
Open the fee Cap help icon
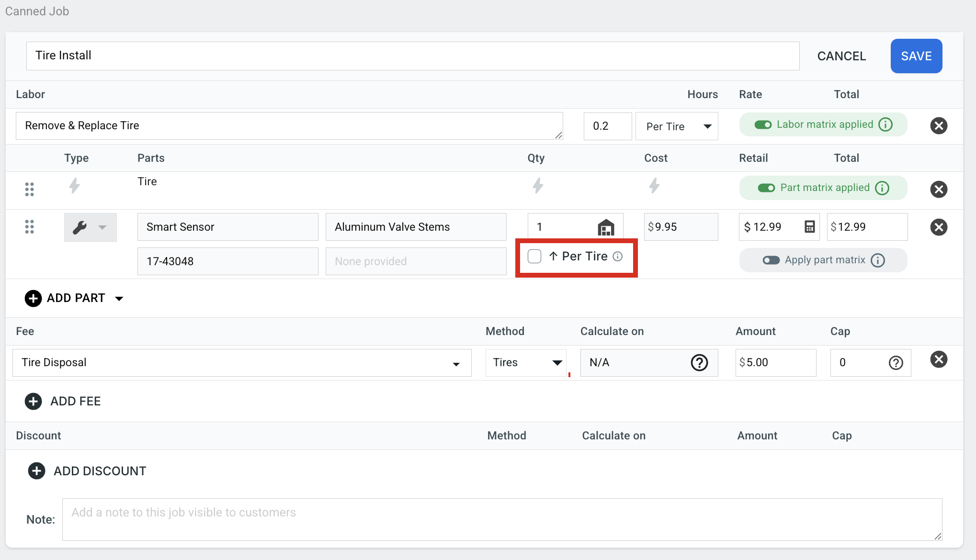click(896, 363)
